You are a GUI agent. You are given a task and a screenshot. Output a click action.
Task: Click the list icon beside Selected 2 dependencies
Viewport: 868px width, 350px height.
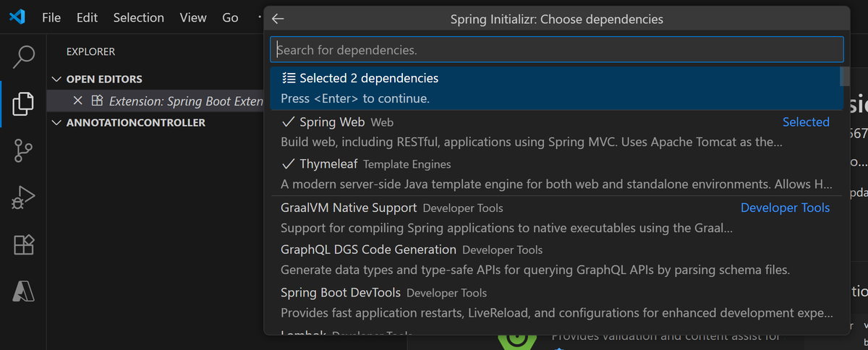pyautogui.click(x=289, y=78)
